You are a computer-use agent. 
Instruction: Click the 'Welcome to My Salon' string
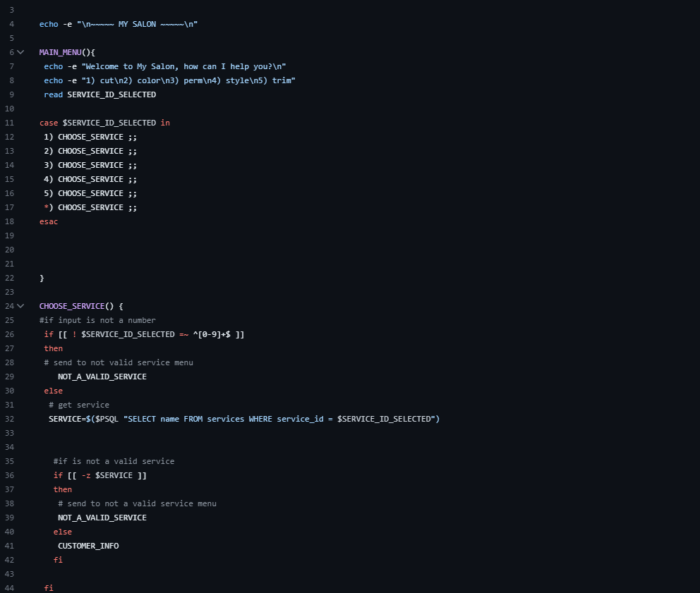[x=183, y=66]
